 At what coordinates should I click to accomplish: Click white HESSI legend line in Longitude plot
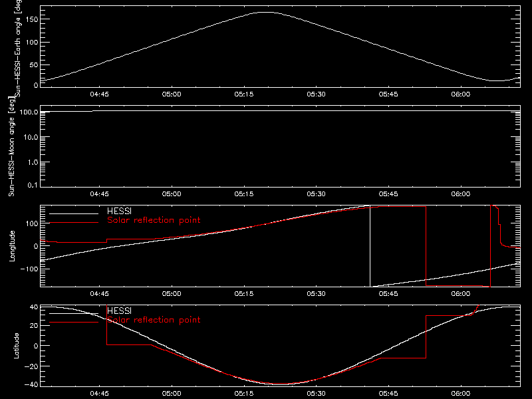(74, 213)
